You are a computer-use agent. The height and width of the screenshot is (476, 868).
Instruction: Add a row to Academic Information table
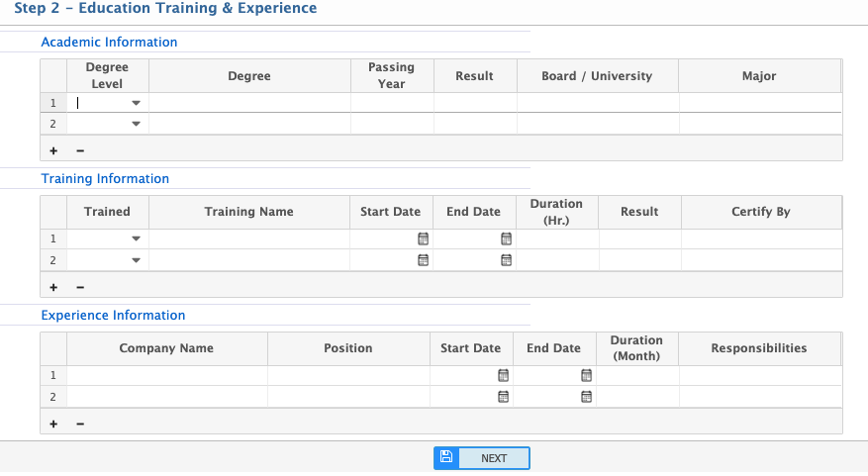[53, 150]
